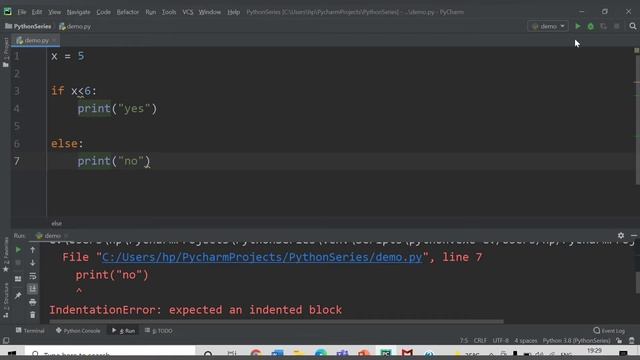Change CRLF line separator in status bar
This screenshot has height=360, width=640.
click(480, 340)
